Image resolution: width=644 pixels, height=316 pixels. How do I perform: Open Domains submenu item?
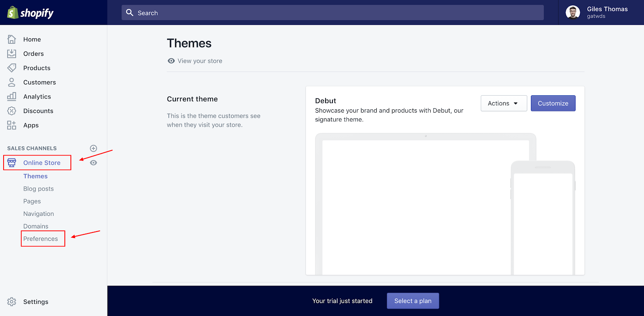(36, 226)
